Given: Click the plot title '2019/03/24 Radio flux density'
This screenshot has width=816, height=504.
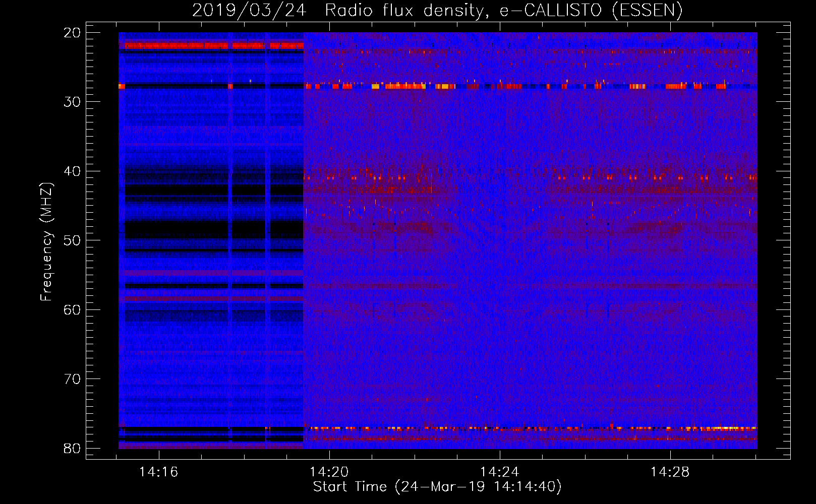Looking at the screenshot, I should pyautogui.click(x=437, y=10).
